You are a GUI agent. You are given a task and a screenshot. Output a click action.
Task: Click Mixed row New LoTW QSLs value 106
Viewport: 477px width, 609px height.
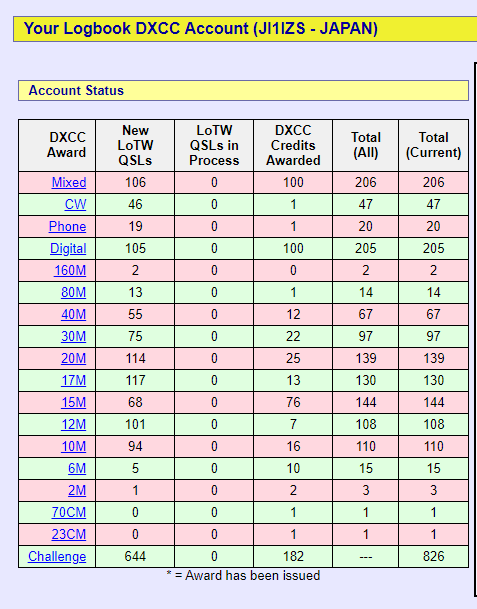pyautogui.click(x=135, y=183)
